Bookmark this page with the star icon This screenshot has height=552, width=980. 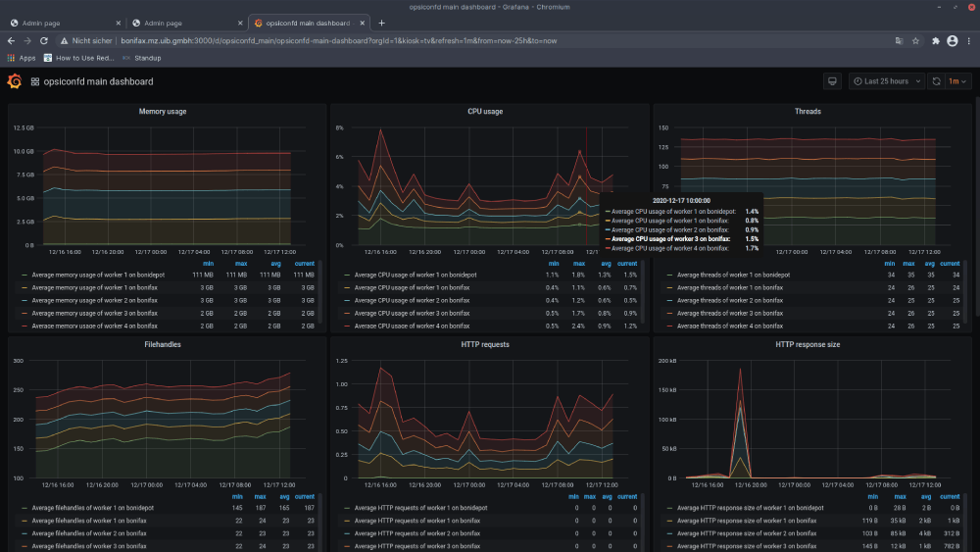coord(916,40)
